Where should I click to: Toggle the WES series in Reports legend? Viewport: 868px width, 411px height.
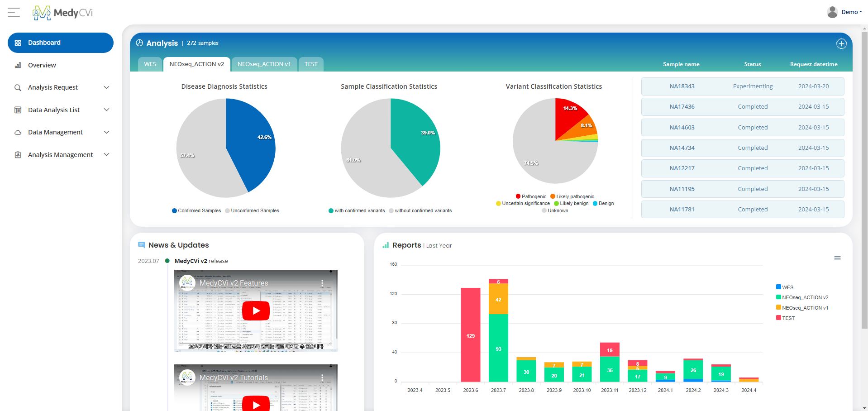[785, 287]
